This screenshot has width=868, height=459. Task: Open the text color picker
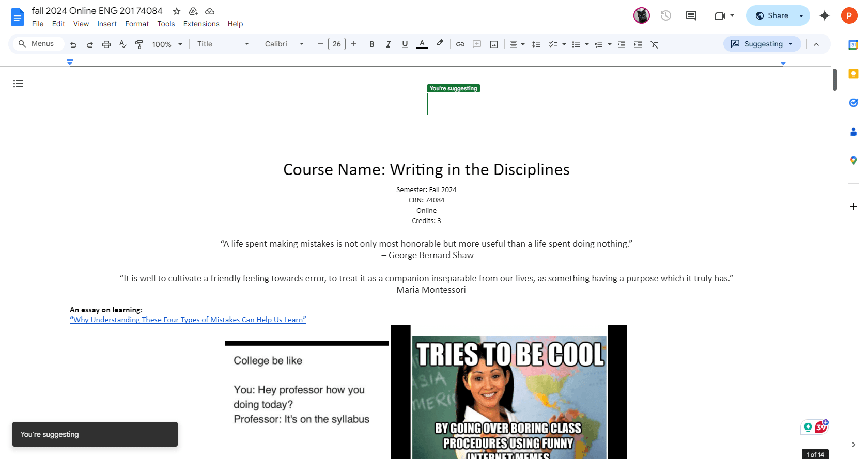tap(422, 44)
